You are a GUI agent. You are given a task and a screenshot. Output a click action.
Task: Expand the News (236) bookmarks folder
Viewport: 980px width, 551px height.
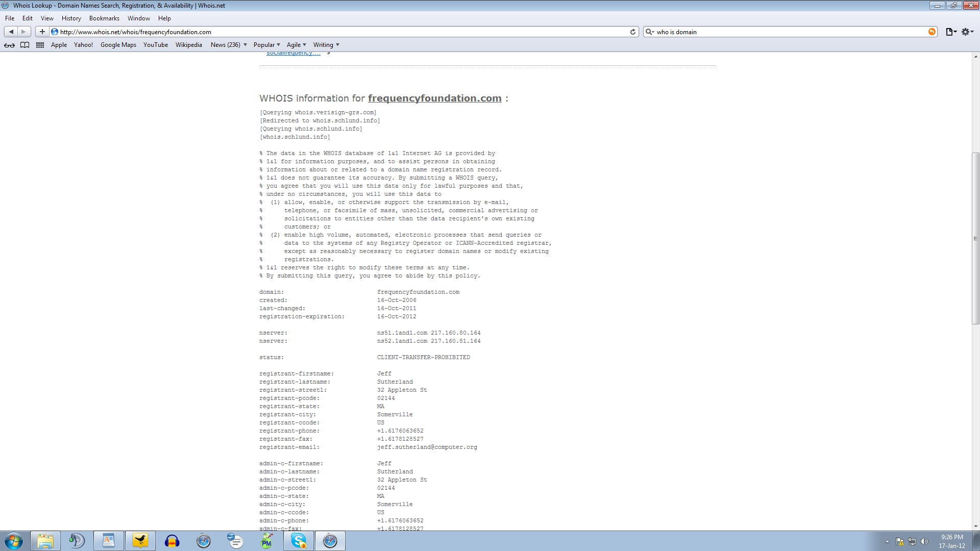228,45
